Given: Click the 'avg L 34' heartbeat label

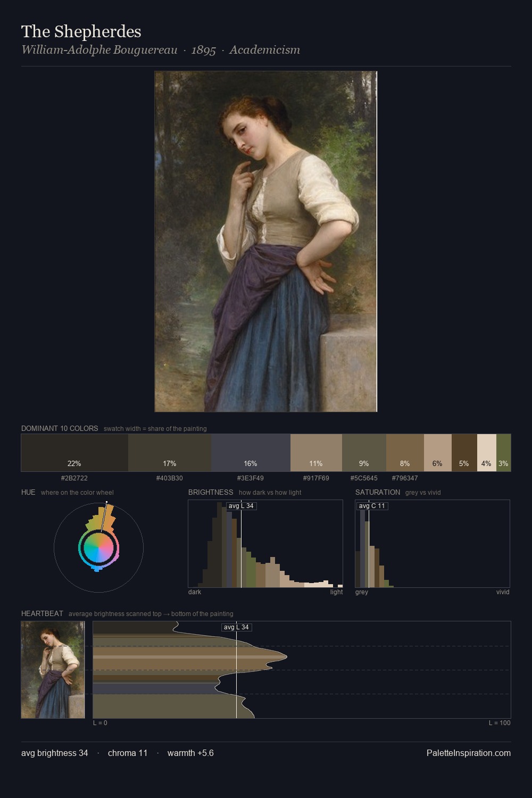Looking at the screenshot, I should pyautogui.click(x=236, y=627).
